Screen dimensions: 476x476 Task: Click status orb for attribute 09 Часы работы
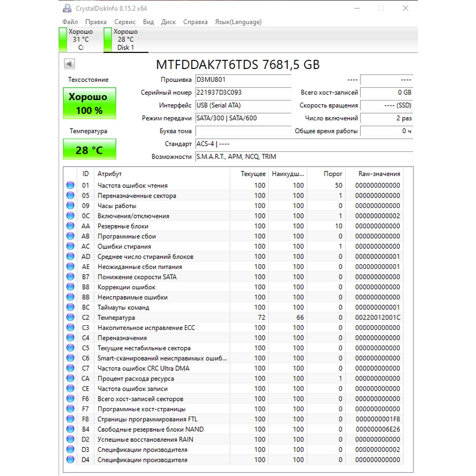tap(70, 206)
